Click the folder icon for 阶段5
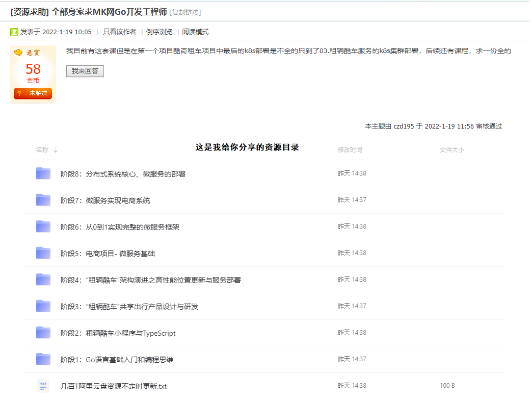The height and width of the screenshot is (403, 532). click(x=43, y=253)
